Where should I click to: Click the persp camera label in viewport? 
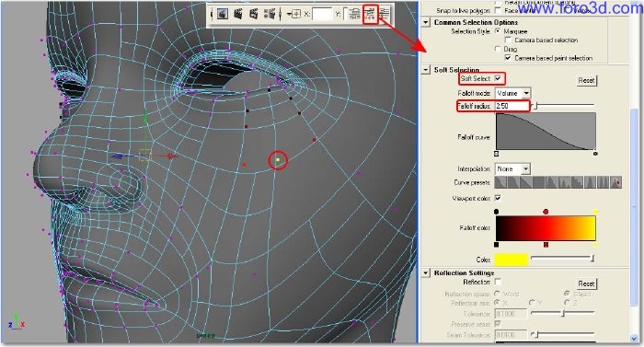tap(205, 335)
